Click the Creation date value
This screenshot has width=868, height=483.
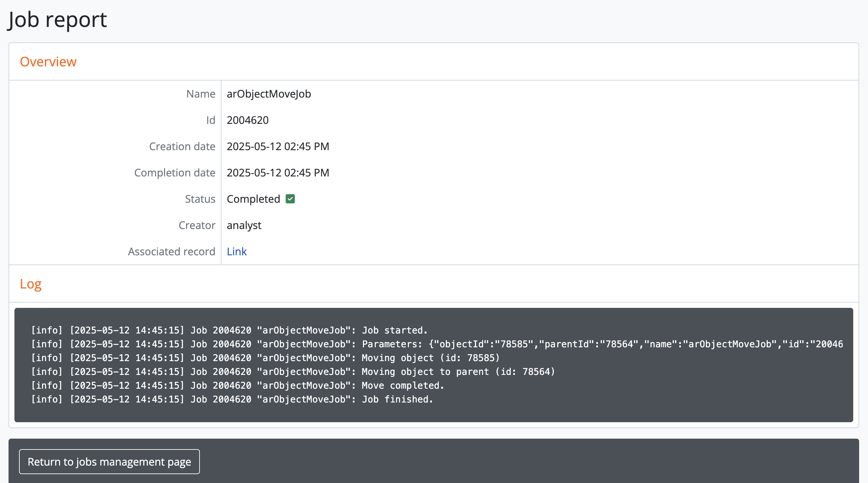(x=278, y=147)
